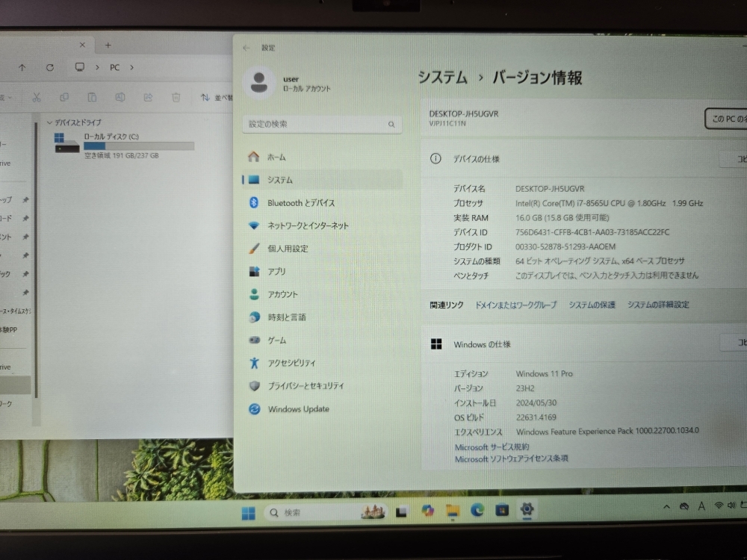
Task: Click the Copy icon in Explorer toolbar
Action: pyautogui.click(x=63, y=97)
